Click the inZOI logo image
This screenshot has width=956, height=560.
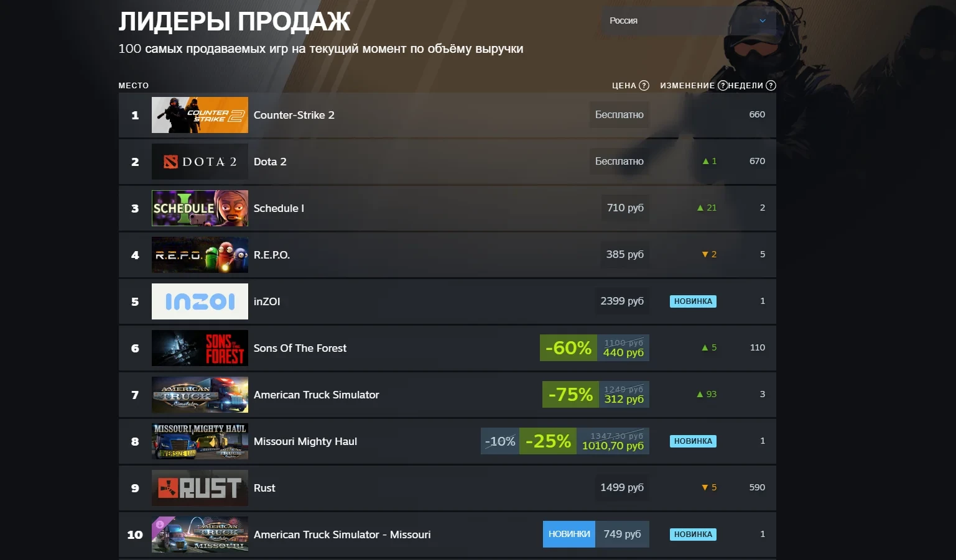(200, 301)
